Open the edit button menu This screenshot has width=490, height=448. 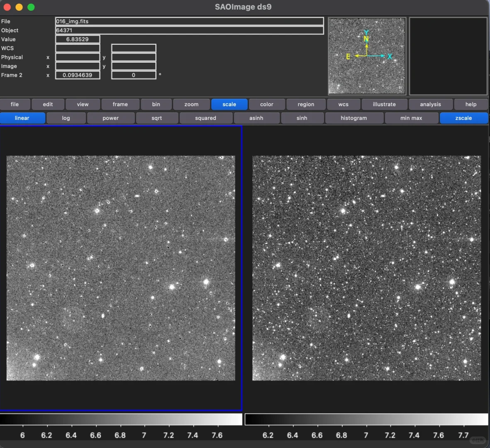tap(48, 105)
